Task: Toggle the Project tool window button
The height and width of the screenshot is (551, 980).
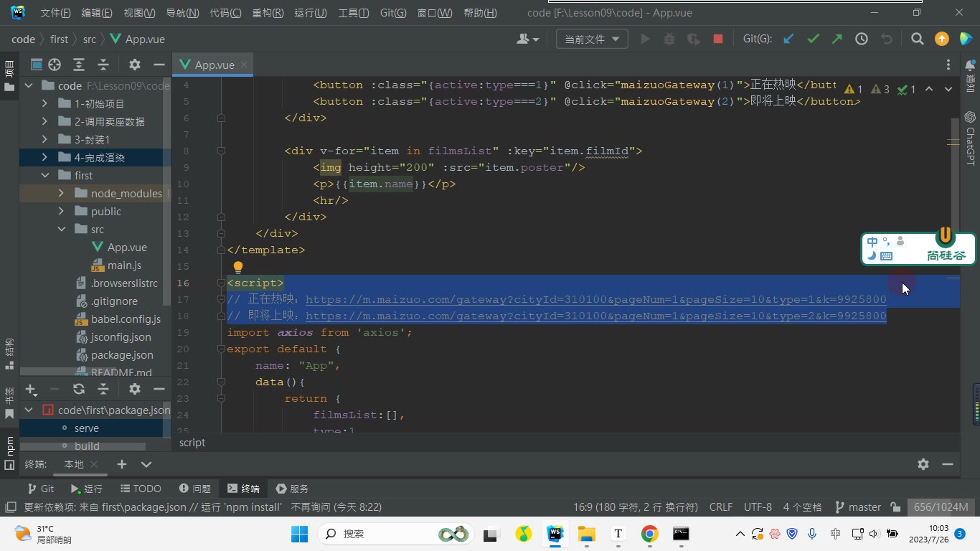Action: click(x=9, y=75)
